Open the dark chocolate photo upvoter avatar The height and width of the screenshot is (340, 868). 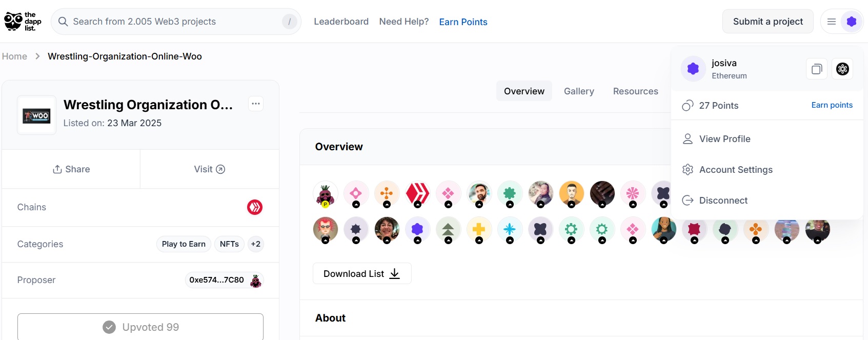pyautogui.click(x=602, y=194)
